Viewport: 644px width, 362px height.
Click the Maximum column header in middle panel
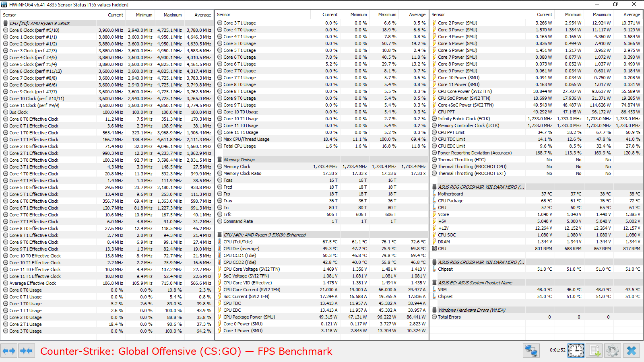[387, 14]
